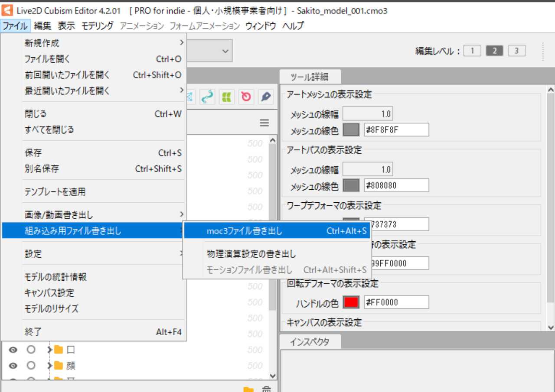Switch to the インスペクタ tab
The image size is (555, 392).
point(310,342)
